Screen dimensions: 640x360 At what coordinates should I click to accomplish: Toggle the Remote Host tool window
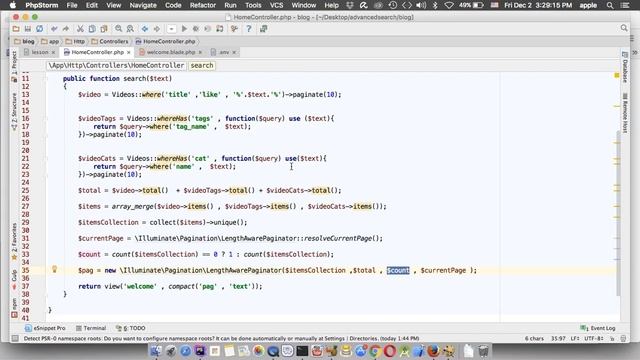click(625, 112)
